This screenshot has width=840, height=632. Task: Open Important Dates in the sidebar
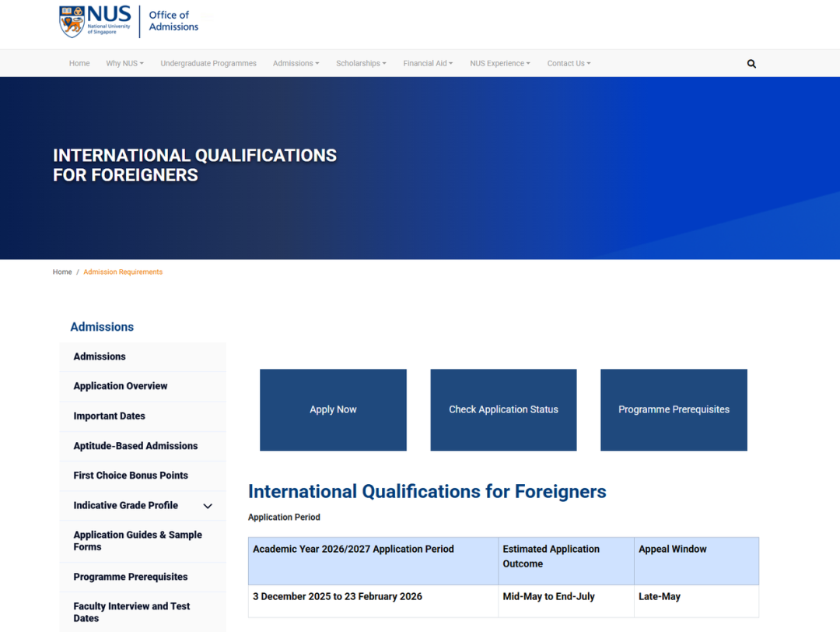point(110,416)
